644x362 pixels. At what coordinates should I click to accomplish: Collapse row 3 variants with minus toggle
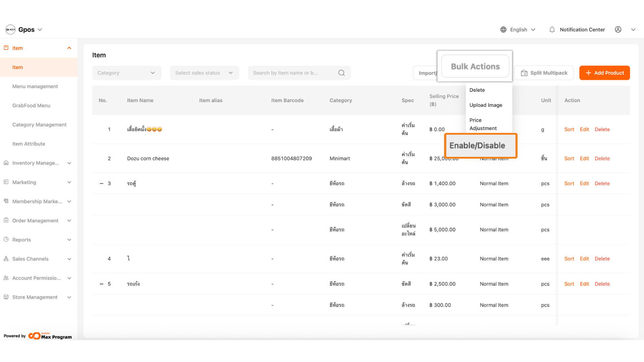click(x=101, y=183)
